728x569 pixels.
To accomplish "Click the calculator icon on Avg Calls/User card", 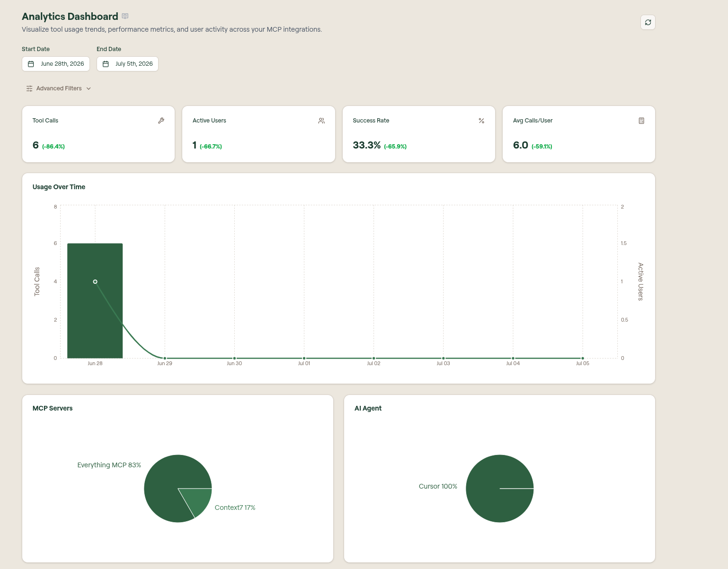I will pos(641,121).
